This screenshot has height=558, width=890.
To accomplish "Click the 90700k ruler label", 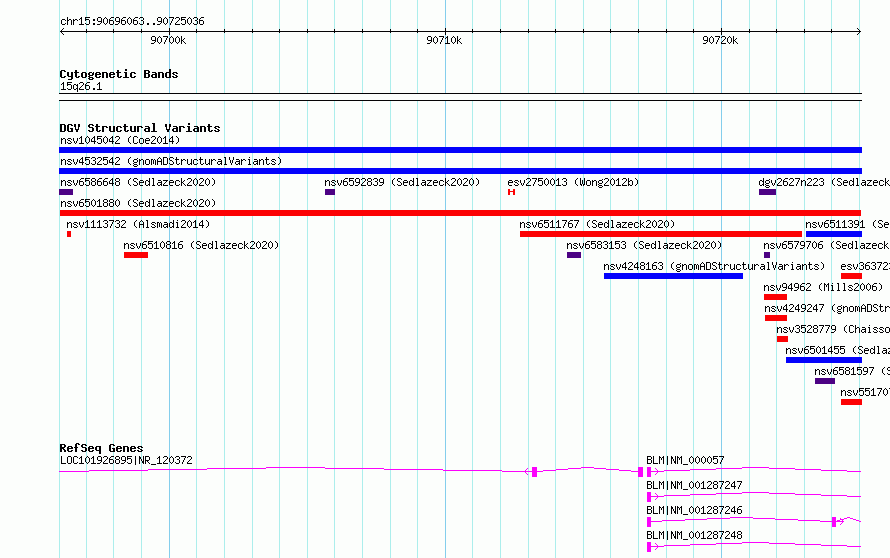I will [x=168, y=40].
